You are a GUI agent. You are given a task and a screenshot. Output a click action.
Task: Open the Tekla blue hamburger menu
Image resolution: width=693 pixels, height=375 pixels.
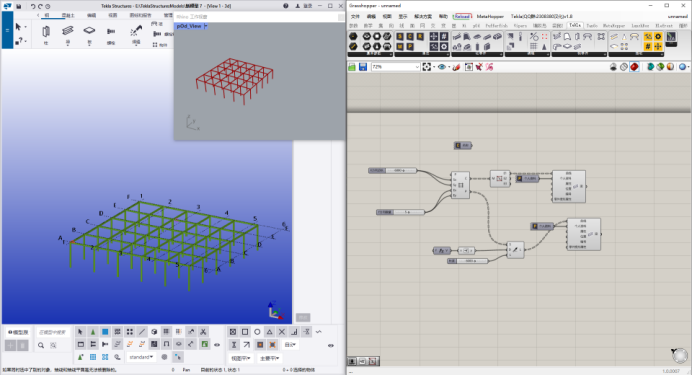[7, 30]
